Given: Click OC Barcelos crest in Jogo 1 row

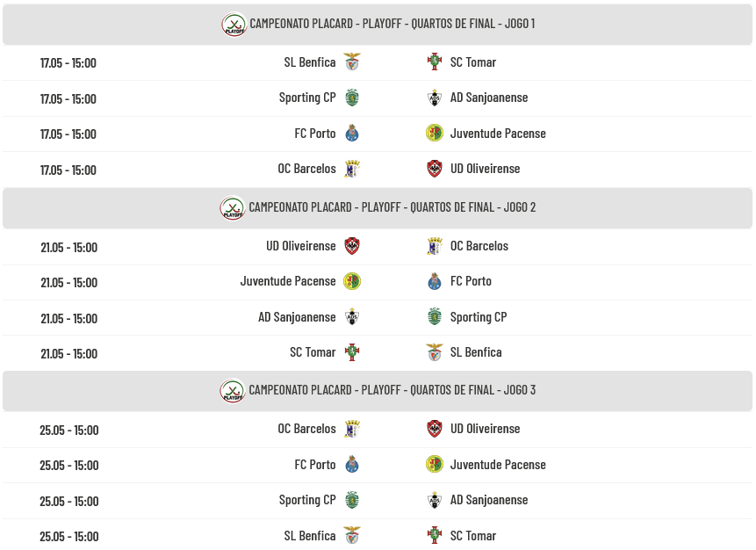Looking at the screenshot, I should coord(352,169).
